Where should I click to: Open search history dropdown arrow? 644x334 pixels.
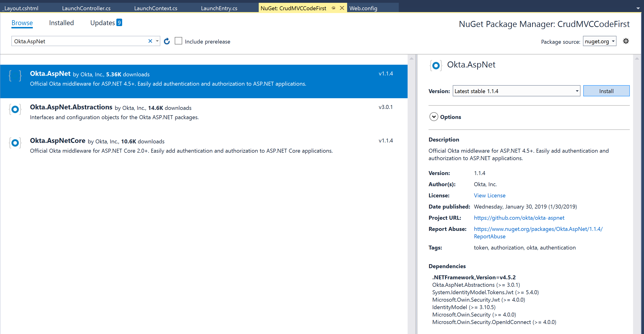pyautogui.click(x=157, y=41)
